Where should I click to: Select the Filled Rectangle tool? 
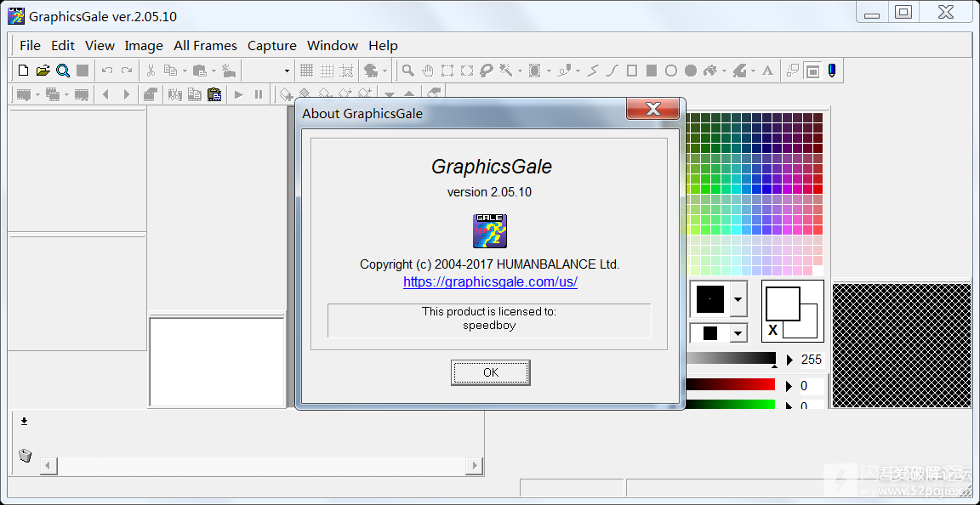pyautogui.click(x=652, y=71)
